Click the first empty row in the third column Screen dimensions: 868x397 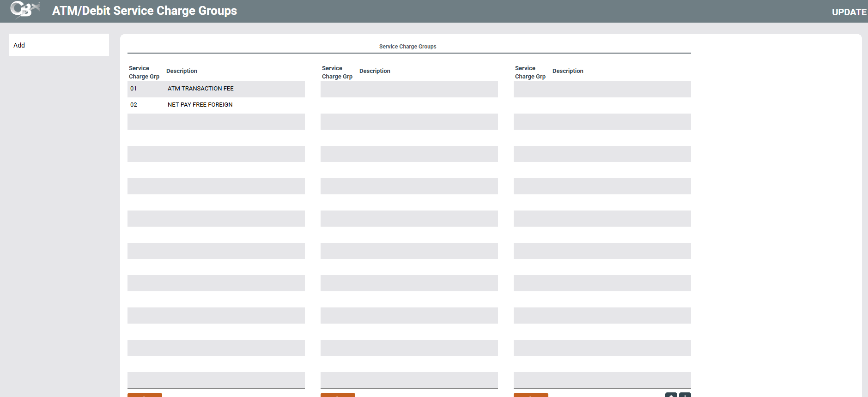pos(602,89)
